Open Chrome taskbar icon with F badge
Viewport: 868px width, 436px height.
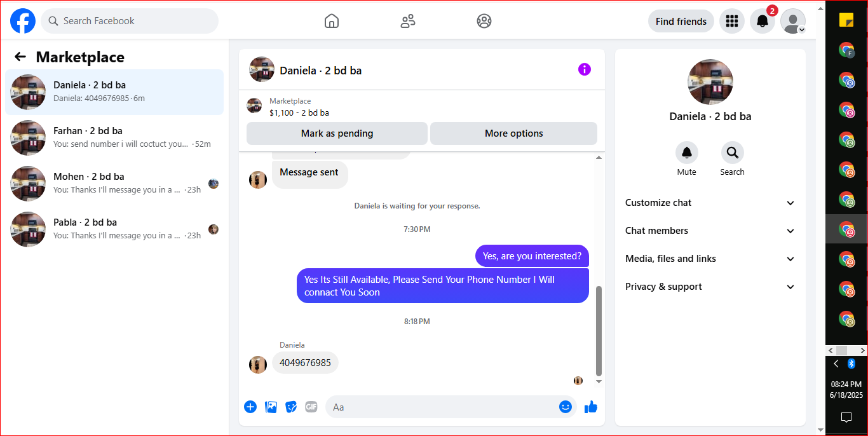(x=846, y=50)
